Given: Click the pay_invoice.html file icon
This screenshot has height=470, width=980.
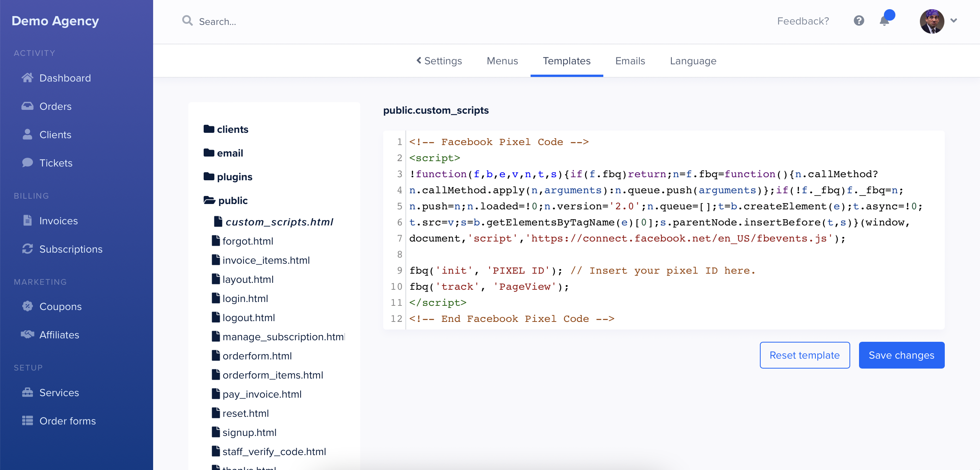Looking at the screenshot, I should tap(216, 394).
